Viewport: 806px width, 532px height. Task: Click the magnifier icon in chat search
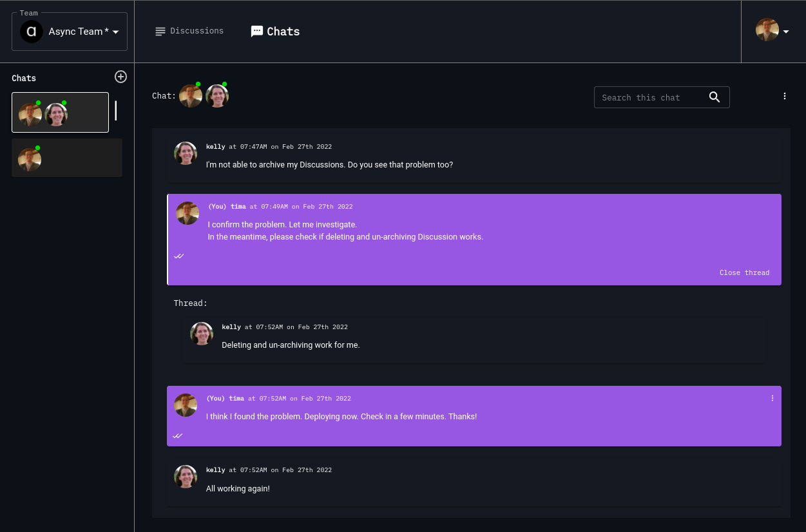click(x=714, y=97)
